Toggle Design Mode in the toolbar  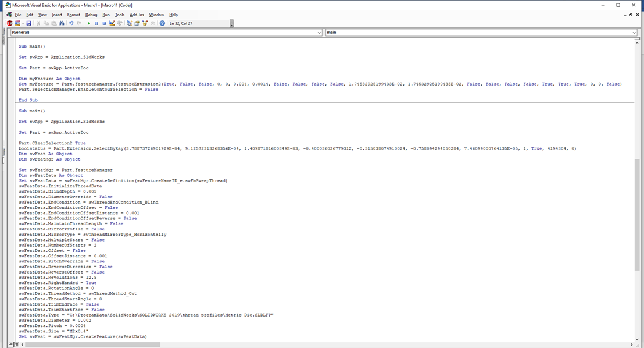[112, 23]
